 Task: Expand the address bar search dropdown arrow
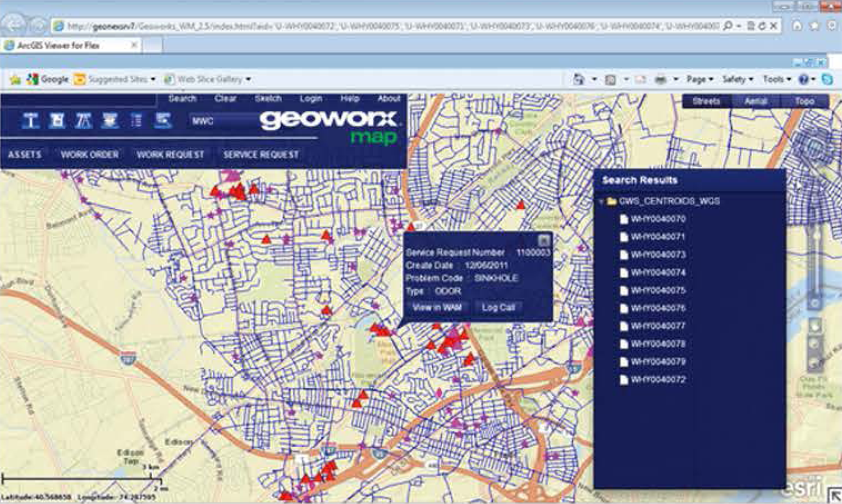coord(739,26)
